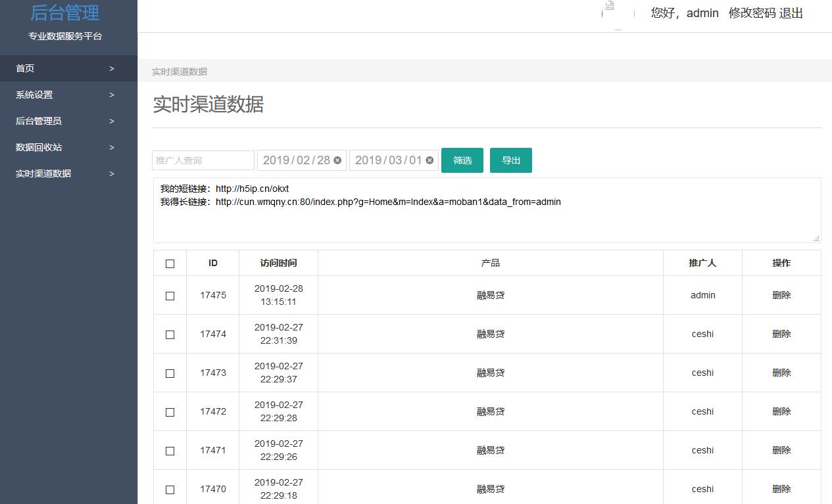832x504 pixels.
Task: Select the checkbox for row 17473
Action: pyautogui.click(x=170, y=373)
